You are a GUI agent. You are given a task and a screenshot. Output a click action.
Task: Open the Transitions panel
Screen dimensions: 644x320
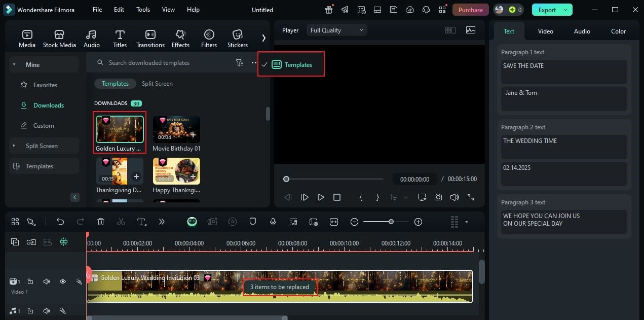[x=150, y=39]
